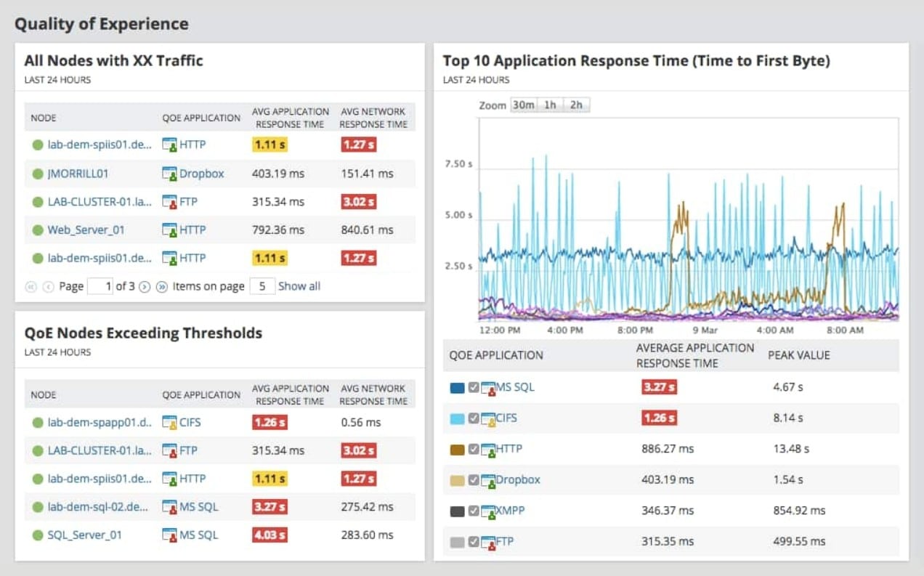The image size is (924, 576).
Task: Open the Show all link below the node table
Action: click(299, 285)
